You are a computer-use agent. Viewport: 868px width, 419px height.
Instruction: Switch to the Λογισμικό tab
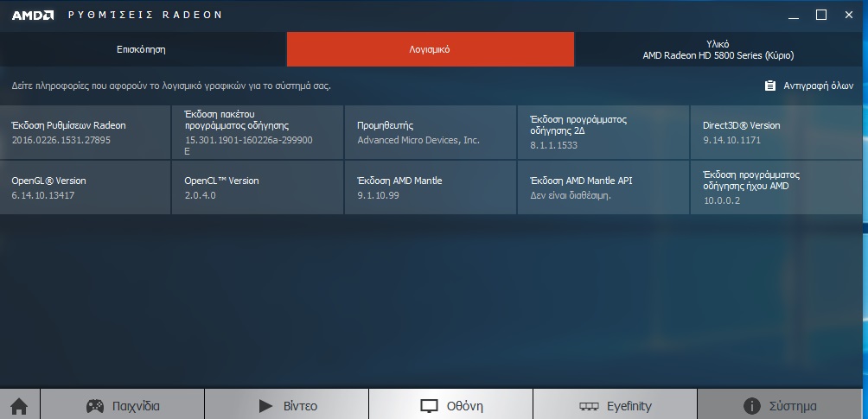coord(431,49)
